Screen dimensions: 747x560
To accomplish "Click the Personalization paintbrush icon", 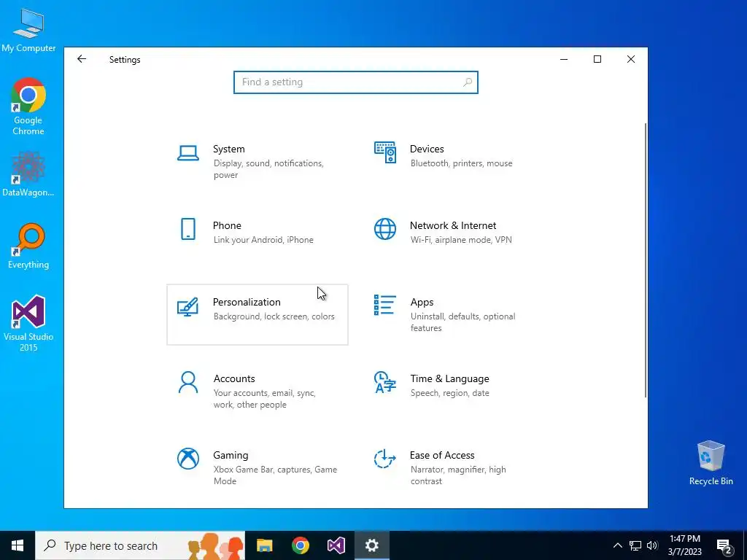I will (187, 307).
